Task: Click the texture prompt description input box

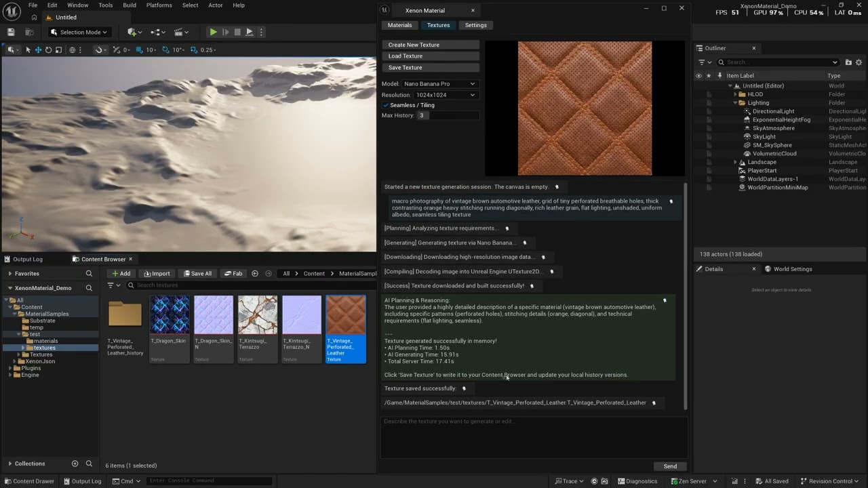Action: click(534, 438)
